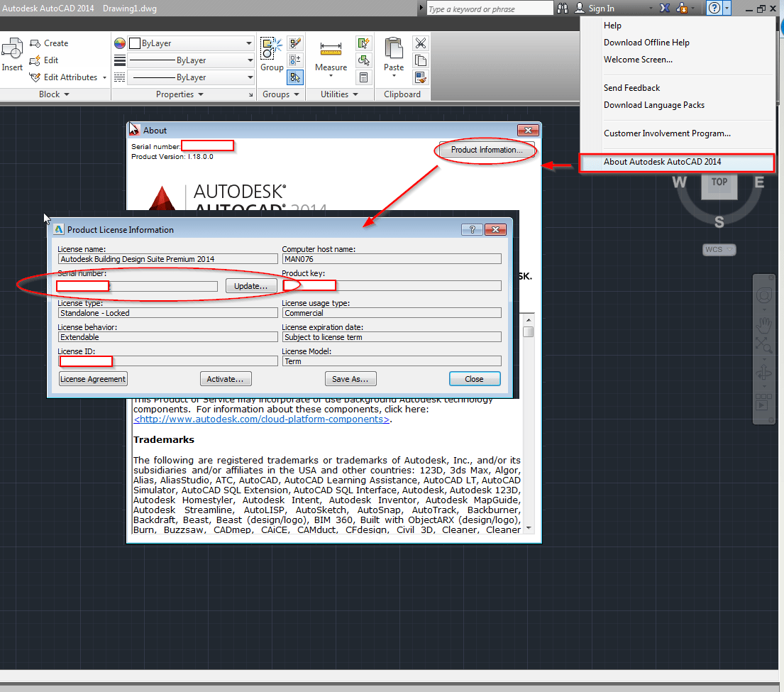784x692 pixels.
Task: Click the Pan hand icon on navigation bar
Action: pos(763,326)
